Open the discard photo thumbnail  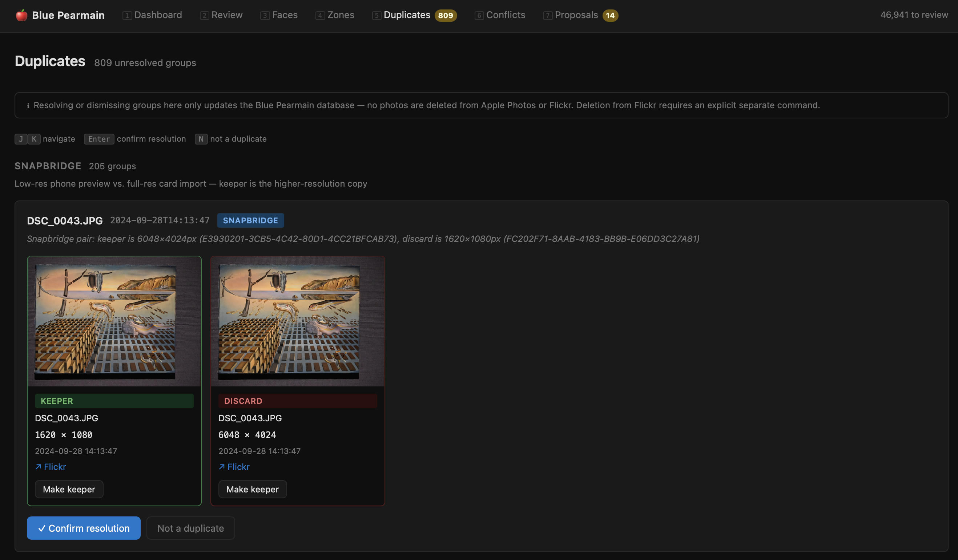(x=298, y=321)
